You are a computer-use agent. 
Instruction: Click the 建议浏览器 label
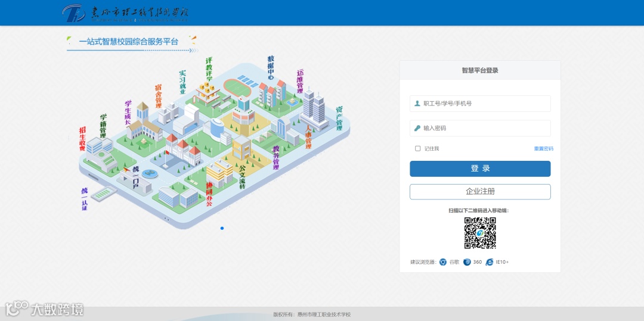pyautogui.click(x=423, y=262)
